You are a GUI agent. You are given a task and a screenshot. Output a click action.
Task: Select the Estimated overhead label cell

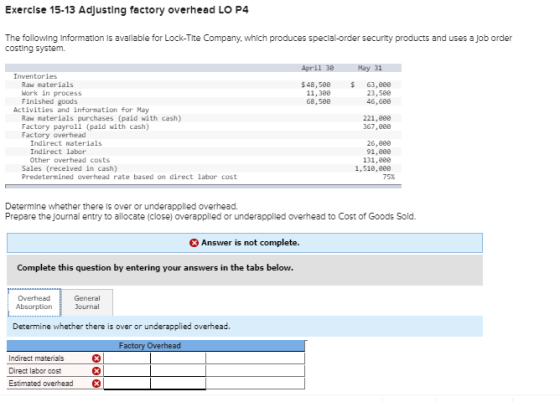pos(49,383)
